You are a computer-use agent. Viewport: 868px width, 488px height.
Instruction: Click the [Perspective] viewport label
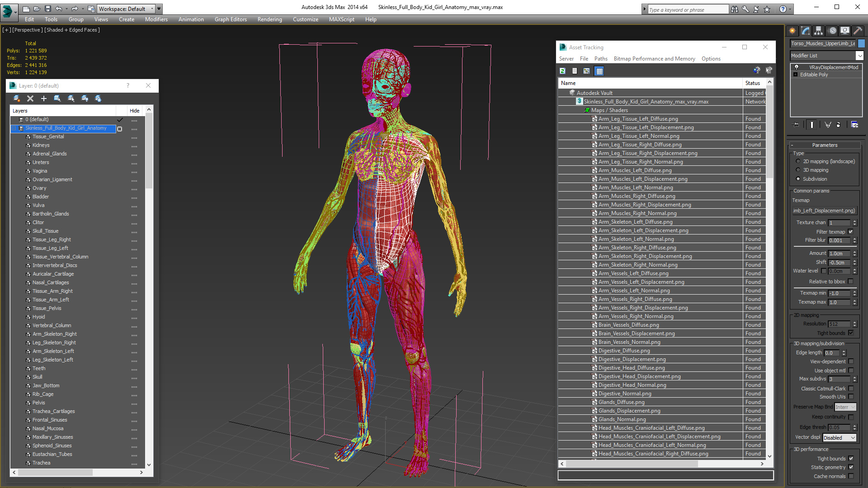pyautogui.click(x=28, y=30)
